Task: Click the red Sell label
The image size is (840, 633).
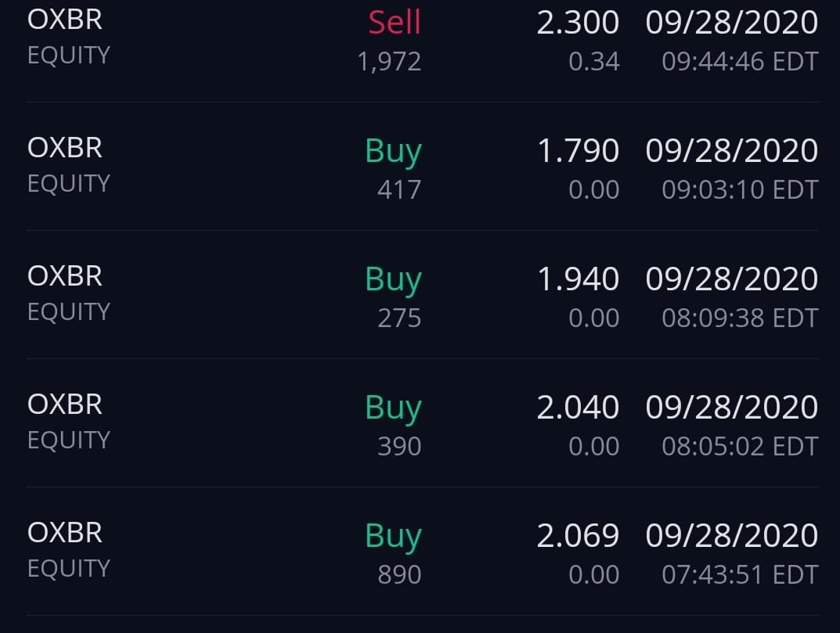Action: (395, 22)
